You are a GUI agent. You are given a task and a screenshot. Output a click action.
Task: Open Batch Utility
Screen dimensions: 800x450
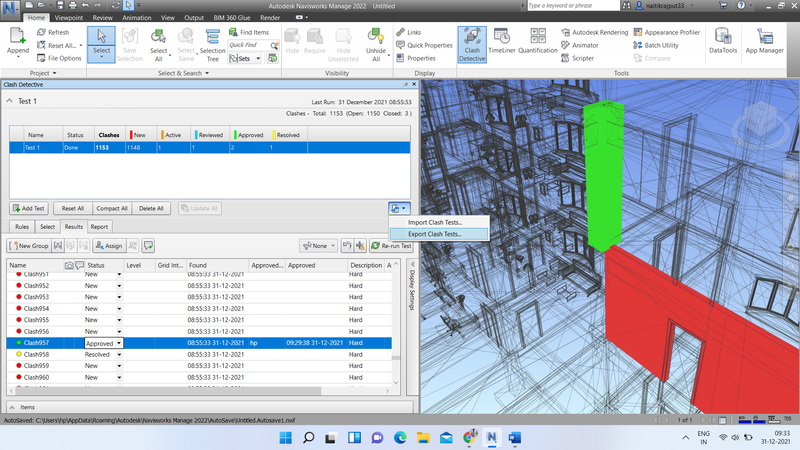point(656,45)
